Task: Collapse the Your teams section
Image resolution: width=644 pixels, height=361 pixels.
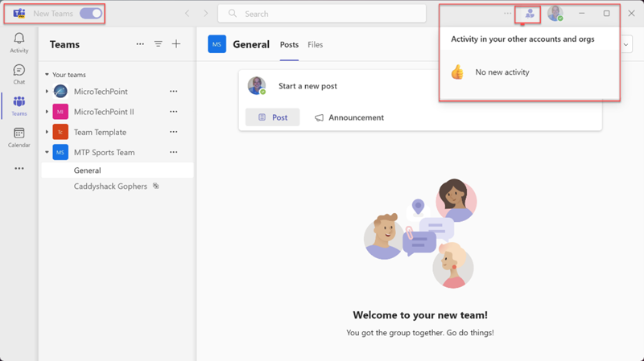Action: [x=47, y=75]
